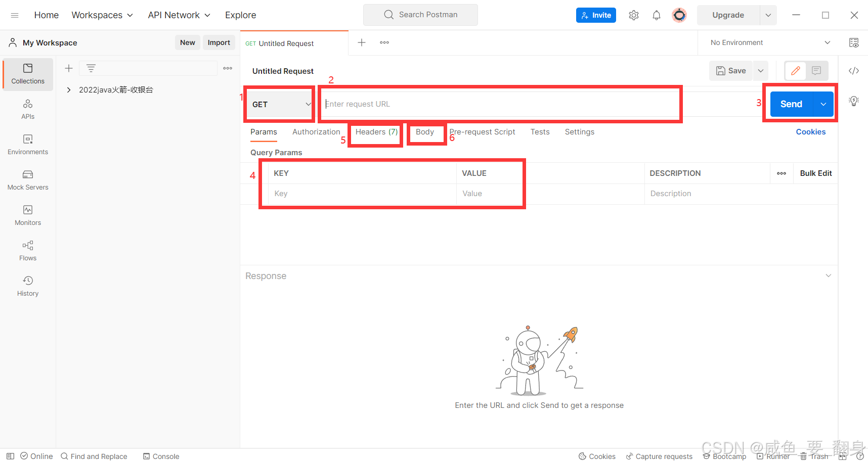Image resolution: width=868 pixels, height=463 pixels.
Task: Open Workspaces dropdown menu
Action: pyautogui.click(x=102, y=15)
